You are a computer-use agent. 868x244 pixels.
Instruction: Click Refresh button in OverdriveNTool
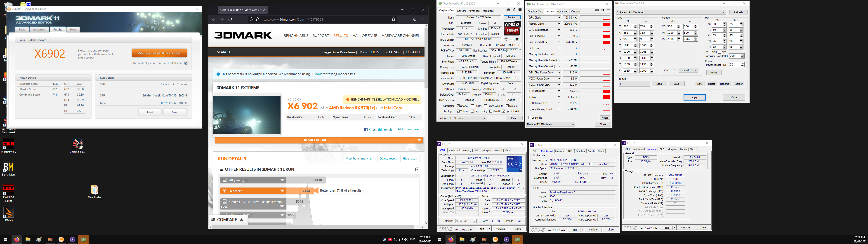(738, 12)
